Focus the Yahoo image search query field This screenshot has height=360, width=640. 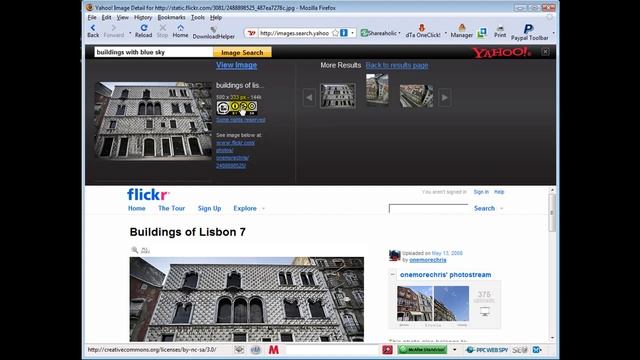pyautogui.click(x=153, y=52)
